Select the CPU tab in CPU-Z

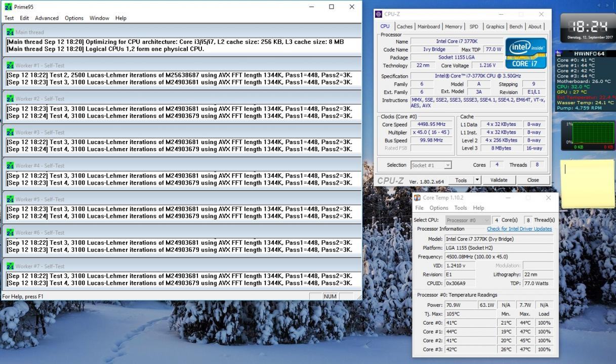pos(385,26)
